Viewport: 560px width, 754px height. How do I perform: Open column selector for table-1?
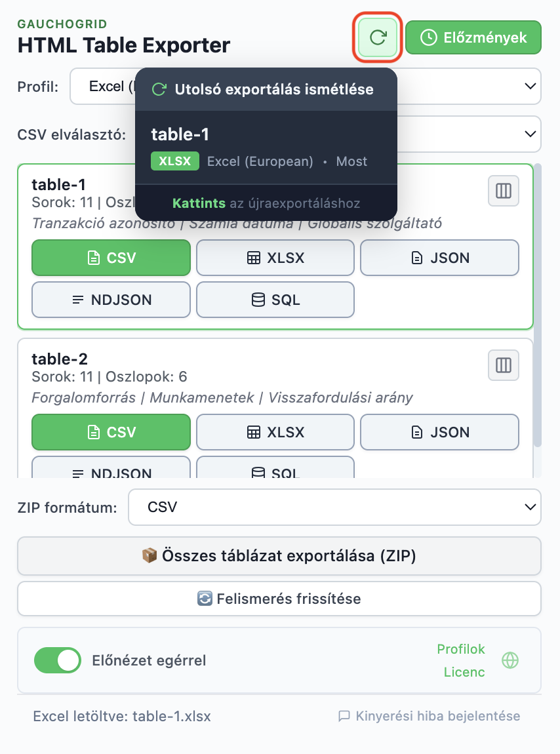[x=503, y=191]
